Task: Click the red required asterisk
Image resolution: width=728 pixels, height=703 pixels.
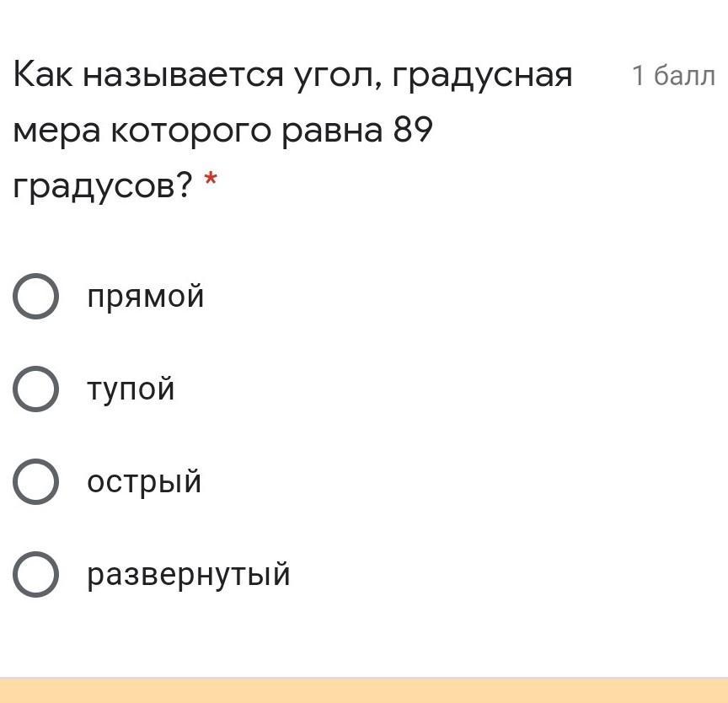Action: click(211, 180)
